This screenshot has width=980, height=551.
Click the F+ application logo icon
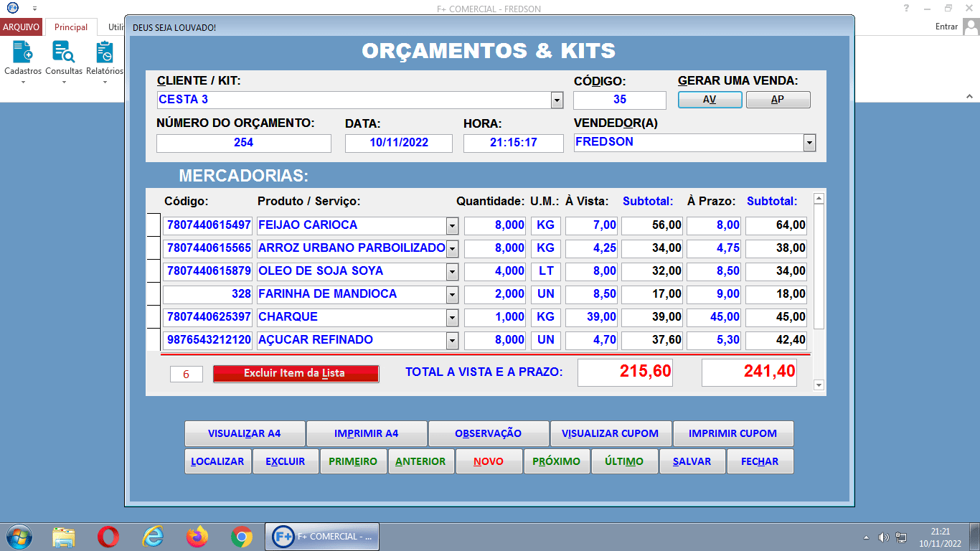click(12, 8)
